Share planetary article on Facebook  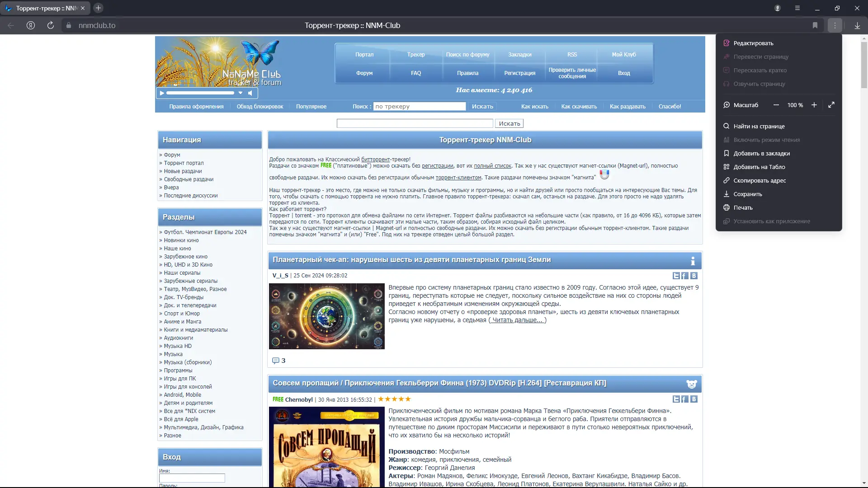click(x=685, y=276)
